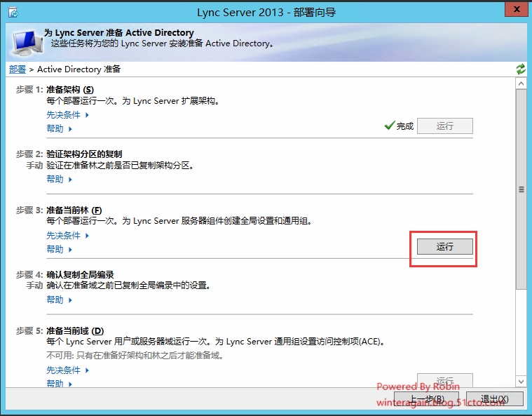Click the step 1 title 准备架构 (S)

click(70, 90)
